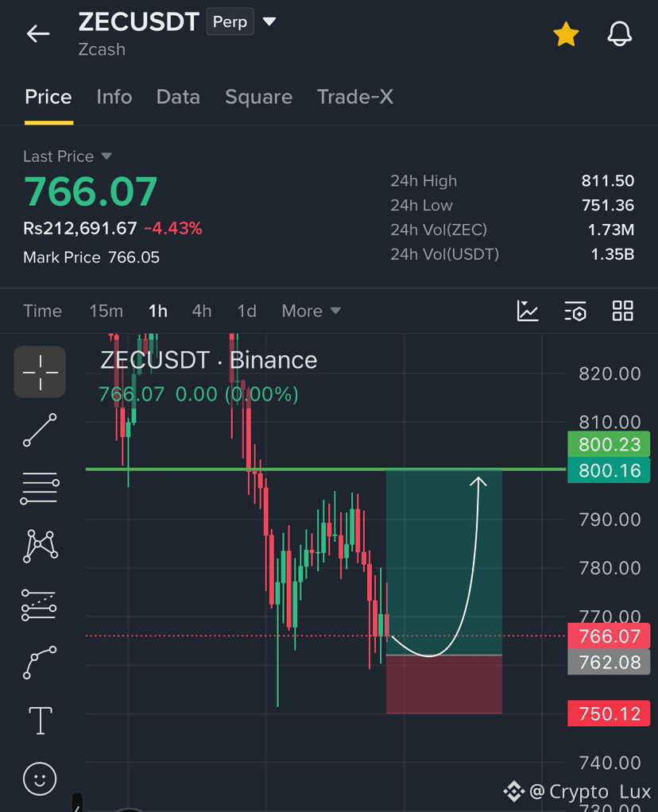658x812 pixels.
Task: Expand the ZECUSDT pair selector arrow
Action: coord(269,21)
